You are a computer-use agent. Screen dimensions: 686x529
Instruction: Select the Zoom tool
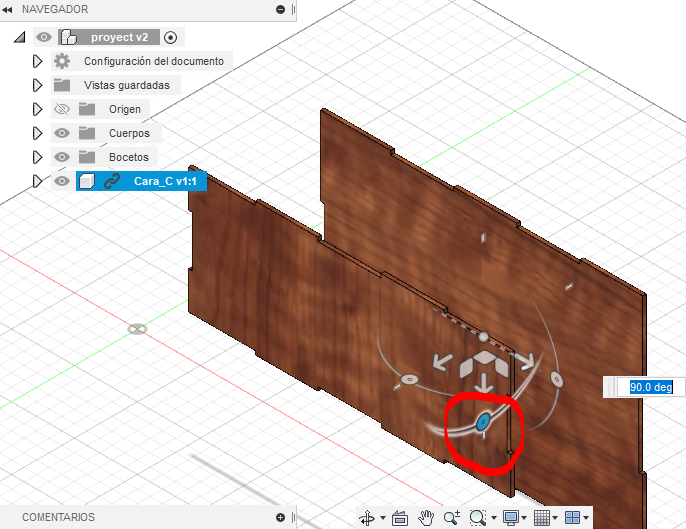click(x=452, y=518)
